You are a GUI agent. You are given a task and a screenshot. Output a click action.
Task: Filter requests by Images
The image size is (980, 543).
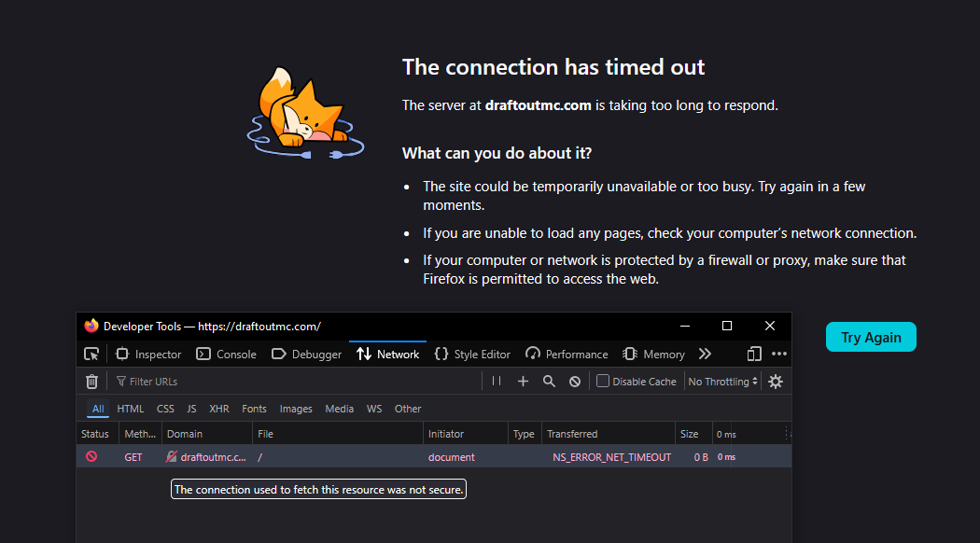[x=296, y=409]
